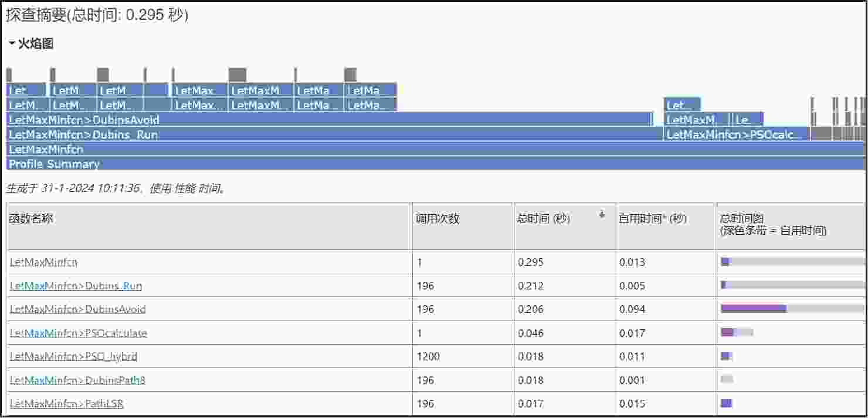This screenshot has height=418, width=868.
Task: Sort by the 调用次数 column header
Action: coord(438,219)
